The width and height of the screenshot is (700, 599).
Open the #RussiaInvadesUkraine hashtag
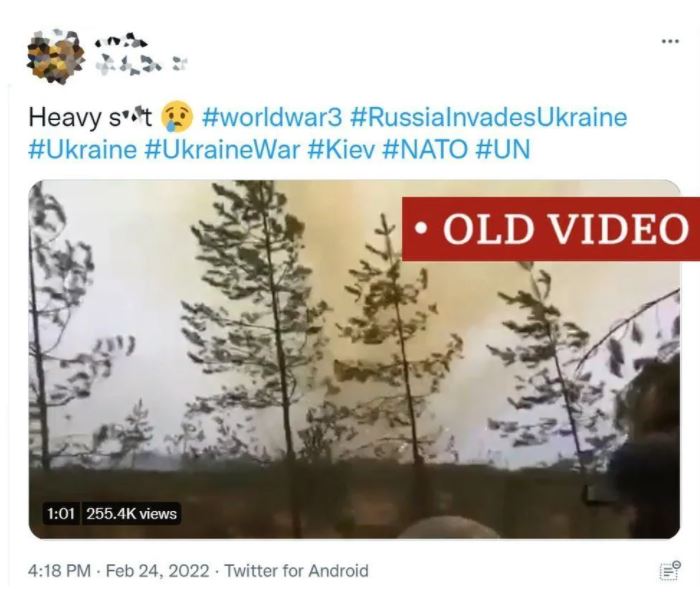tap(489, 117)
